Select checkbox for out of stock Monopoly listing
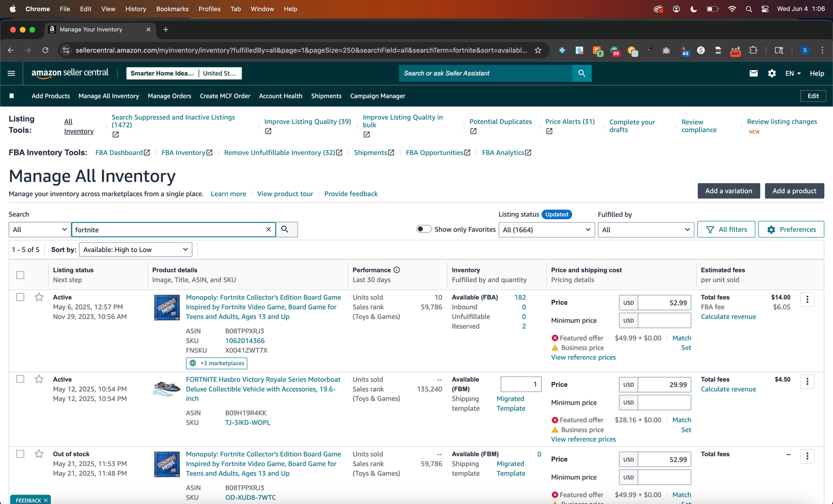This screenshot has height=504, width=833. 20,454
